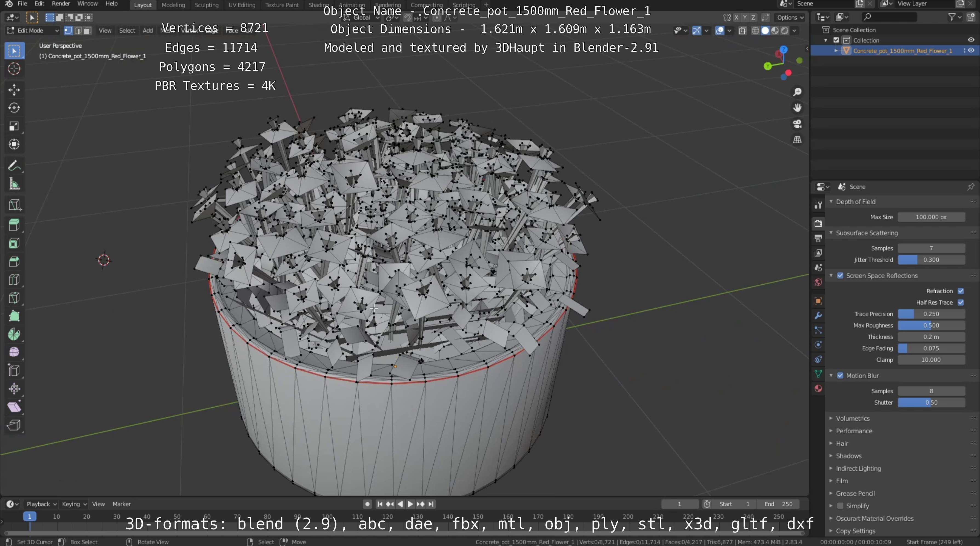Select the Annotate tool
This screenshot has width=980, height=546.
[x=14, y=166]
